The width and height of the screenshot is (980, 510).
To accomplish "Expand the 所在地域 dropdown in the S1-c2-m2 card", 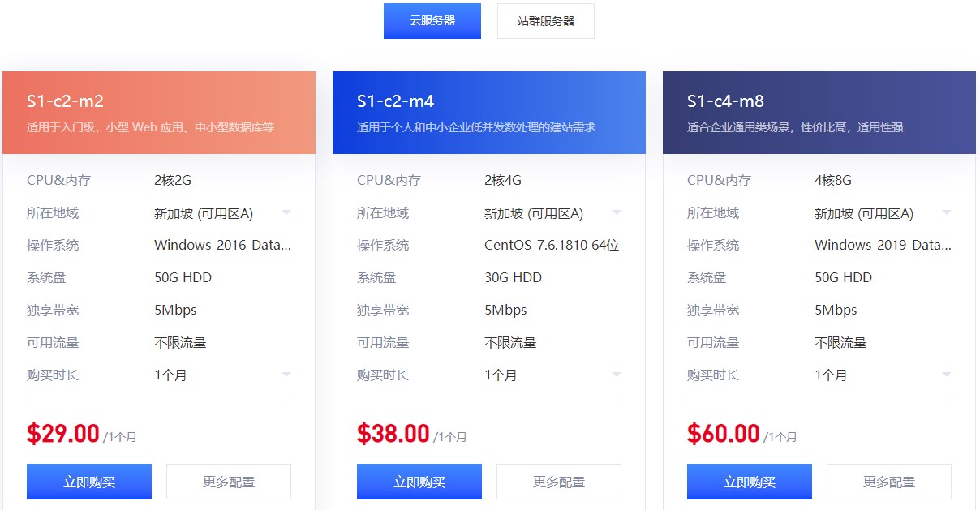I will [x=221, y=213].
